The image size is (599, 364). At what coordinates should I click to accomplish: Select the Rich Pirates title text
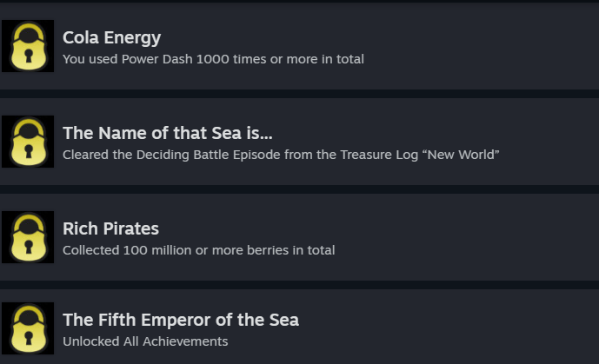point(110,228)
